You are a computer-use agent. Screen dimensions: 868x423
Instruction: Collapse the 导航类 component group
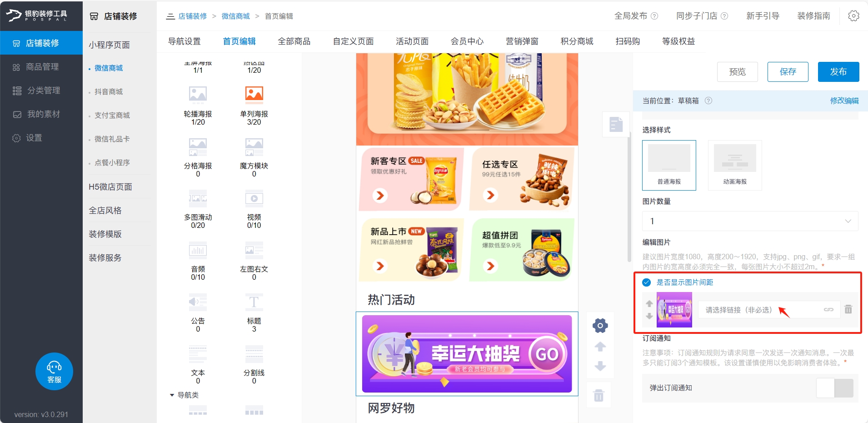pyautogui.click(x=172, y=395)
